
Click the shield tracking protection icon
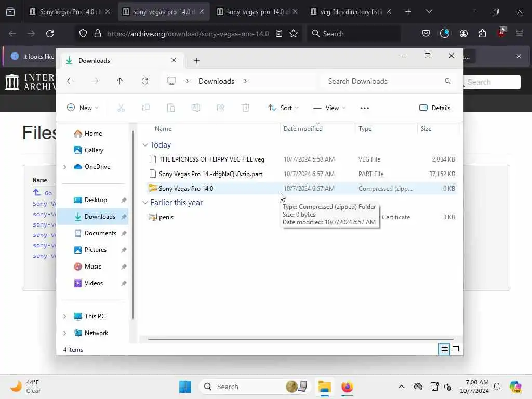click(83, 34)
